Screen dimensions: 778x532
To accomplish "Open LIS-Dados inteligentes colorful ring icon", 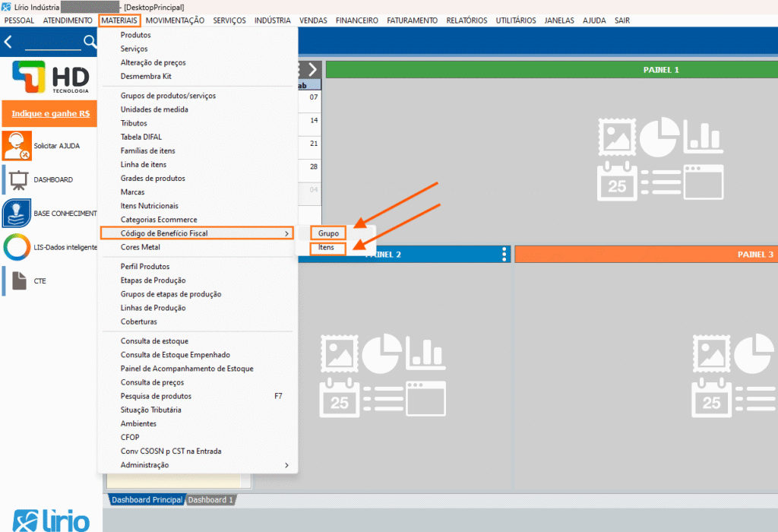I will [x=17, y=247].
